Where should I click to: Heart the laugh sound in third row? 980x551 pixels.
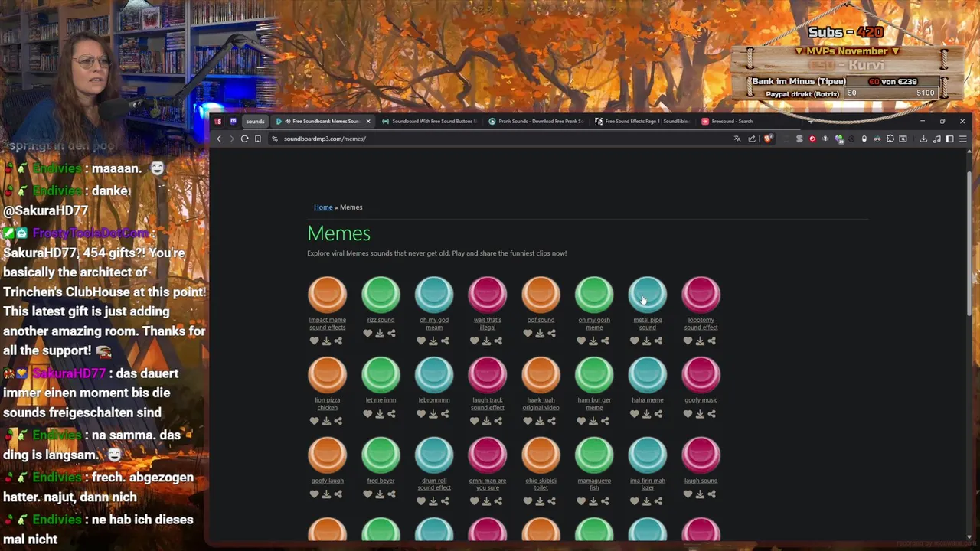point(688,494)
